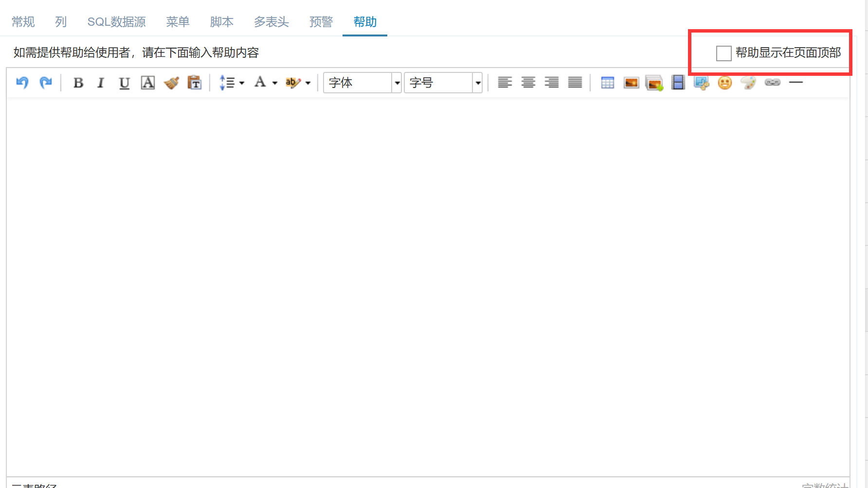The height and width of the screenshot is (488, 868).
Task: Insert an emoticon with smiley icon
Action: click(724, 83)
